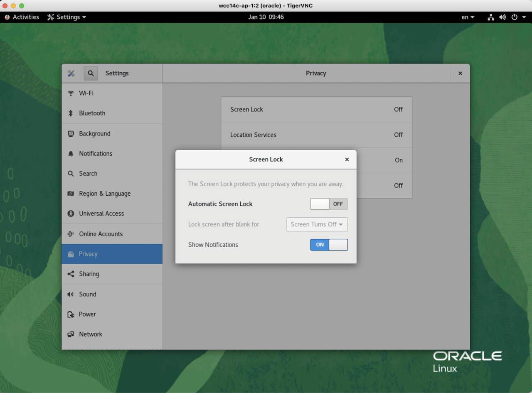The height and width of the screenshot is (393, 532).
Task: Click the Jan 10 09:46 clock
Action: tap(266, 17)
